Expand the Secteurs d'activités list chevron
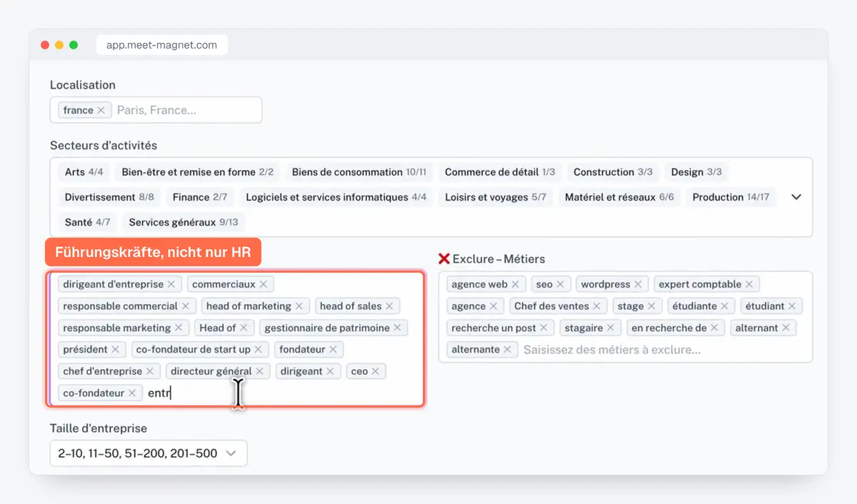Screen dimensions: 857x504 click(796, 197)
